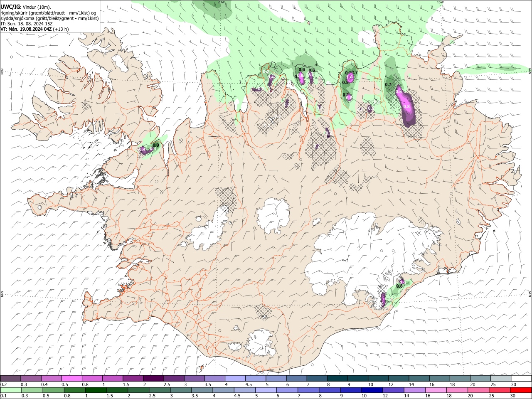The image size is (532, 399).
Task: Select the white swatch labeled 30 in upper legend
Action: point(521,379)
